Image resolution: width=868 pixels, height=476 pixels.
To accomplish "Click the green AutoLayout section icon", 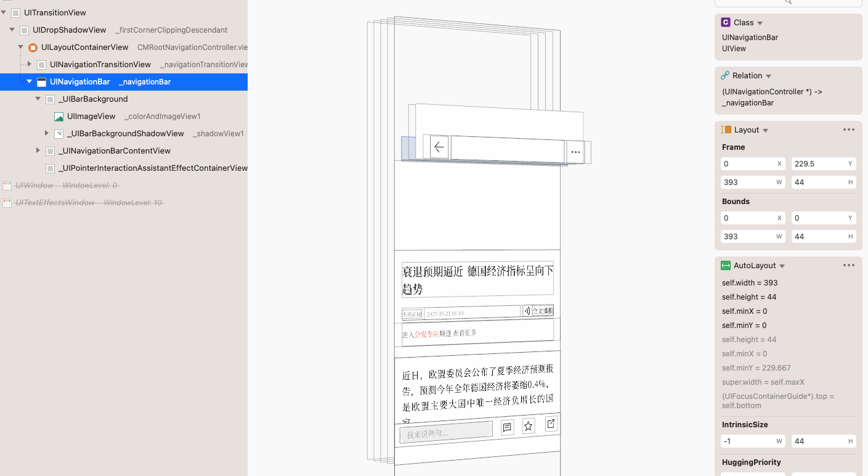I will click(x=726, y=265).
